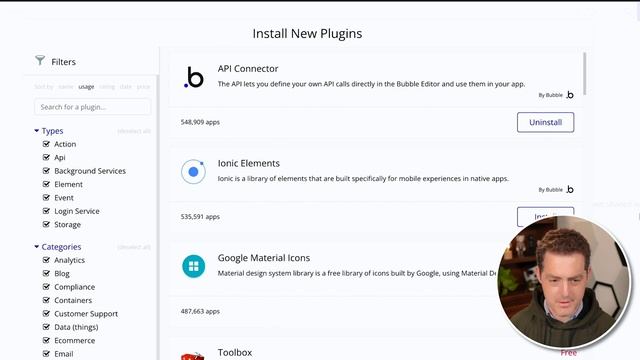Click the Filters label
640x360 pixels.
[x=63, y=62]
